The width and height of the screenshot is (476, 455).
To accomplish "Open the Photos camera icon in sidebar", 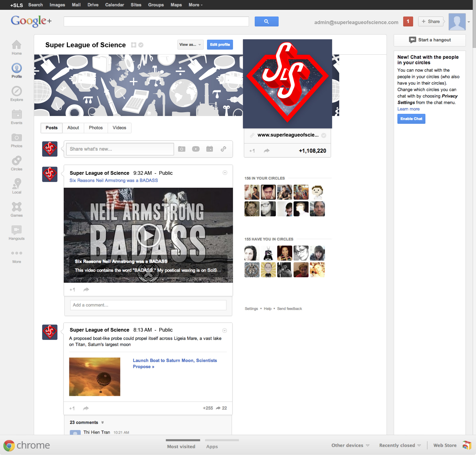I will click(x=17, y=140).
